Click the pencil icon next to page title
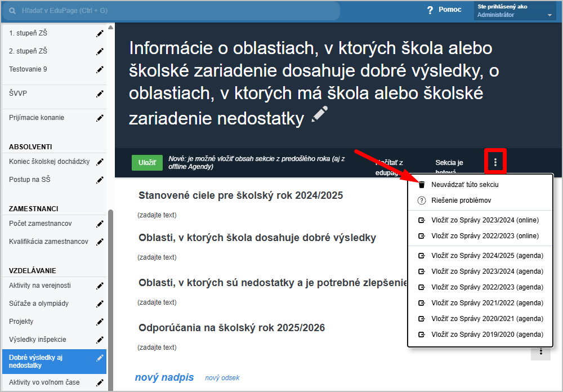563x392 pixels. point(319,114)
